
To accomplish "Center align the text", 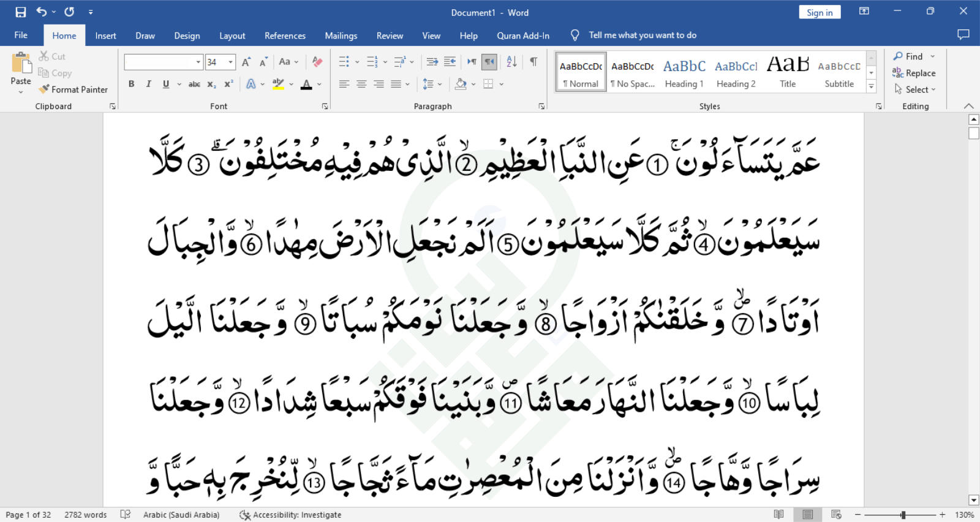I will coord(361,84).
